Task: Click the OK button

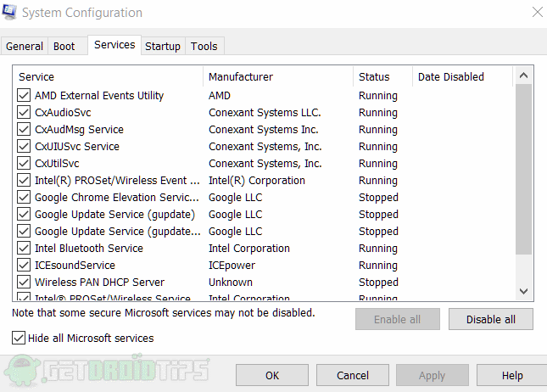Action: [x=272, y=375]
